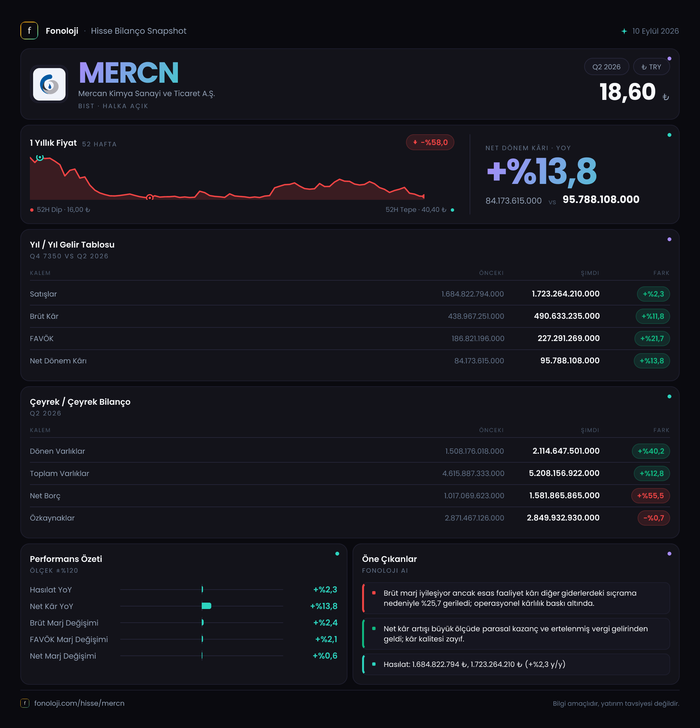Click the teal dot in Çeyrek Bilanço card corner
Viewport: 700px width, 728px height.
[x=669, y=396]
